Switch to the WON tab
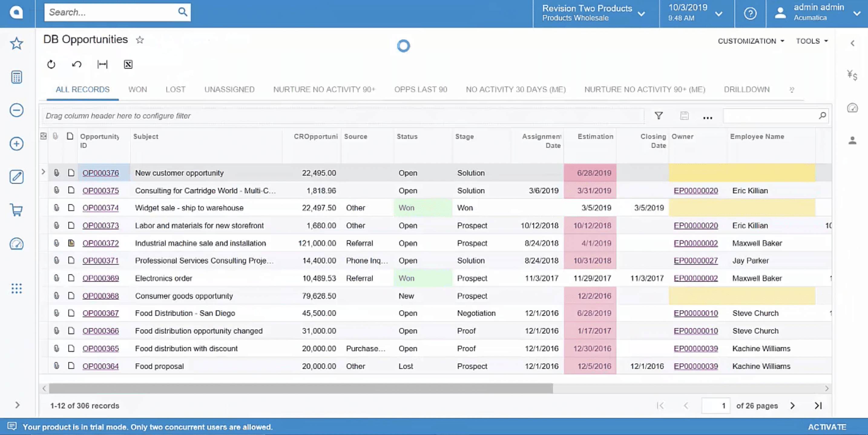The width and height of the screenshot is (868, 435). 137,89
